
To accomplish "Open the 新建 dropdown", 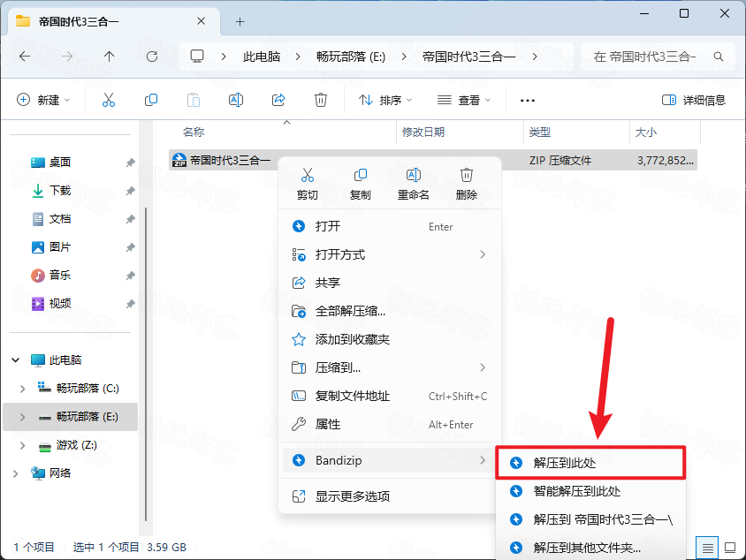I will 44,100.
